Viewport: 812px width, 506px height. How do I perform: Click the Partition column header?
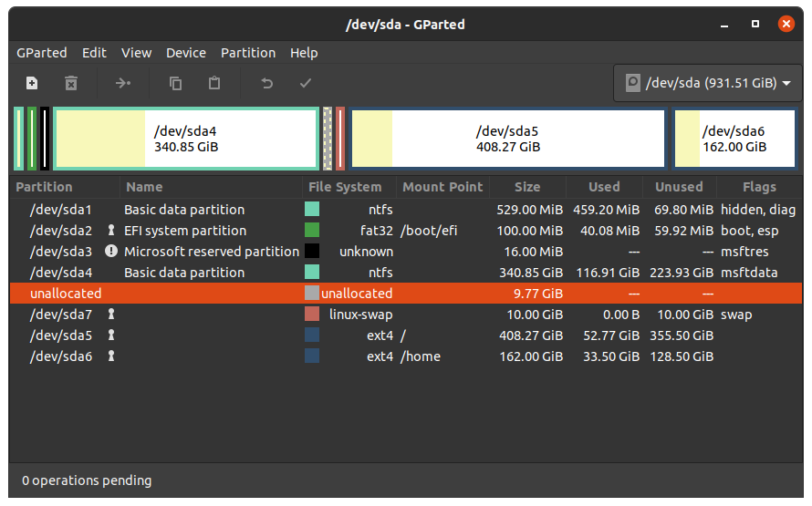coord(66,187)
